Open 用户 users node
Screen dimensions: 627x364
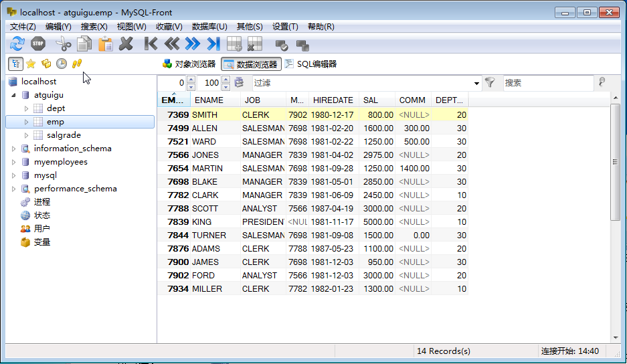(x=42, y=229)
